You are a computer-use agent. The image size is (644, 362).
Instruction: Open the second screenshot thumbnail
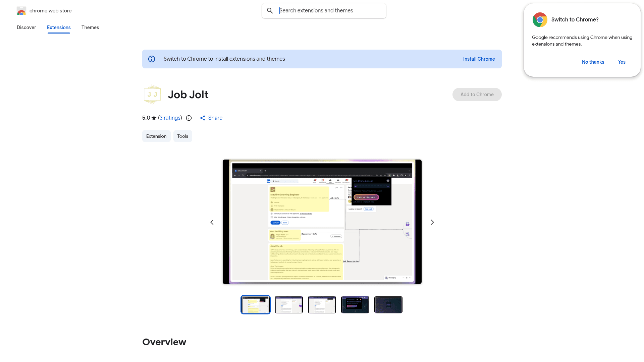[288, 304]
